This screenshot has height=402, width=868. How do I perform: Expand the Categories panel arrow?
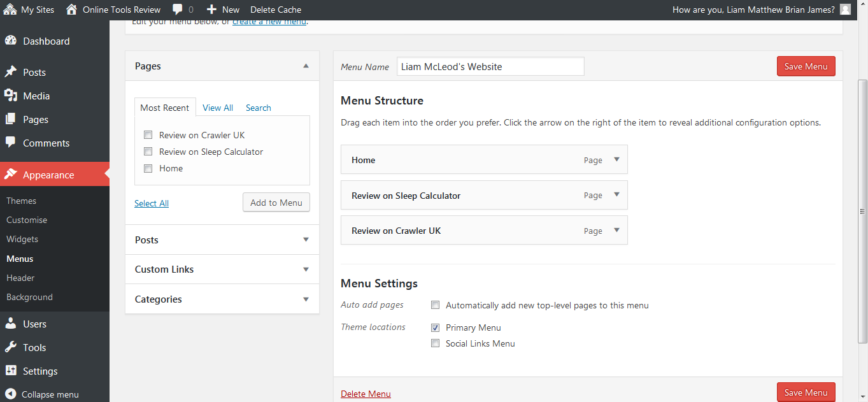[x=306, y=299]
